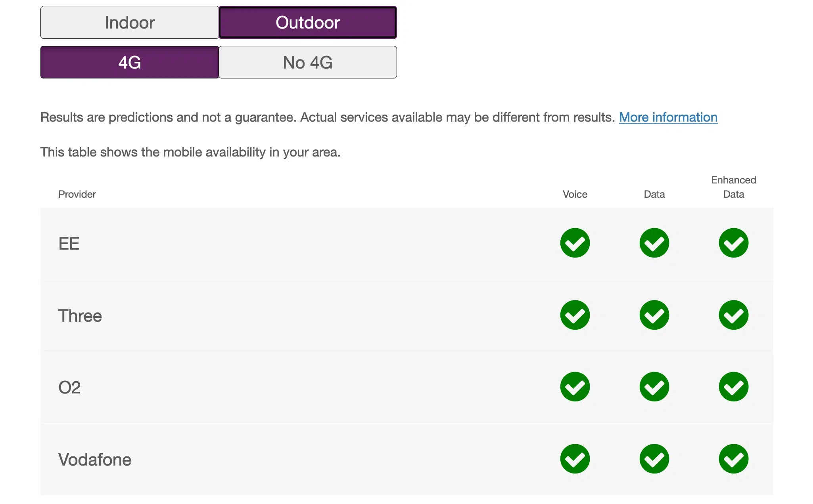
Task: Select Outdoor coverage option
Action: point(308,23)
